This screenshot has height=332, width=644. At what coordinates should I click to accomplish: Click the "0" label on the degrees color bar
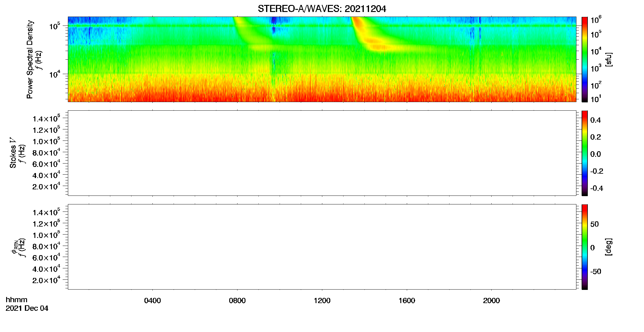coord(592,248)
